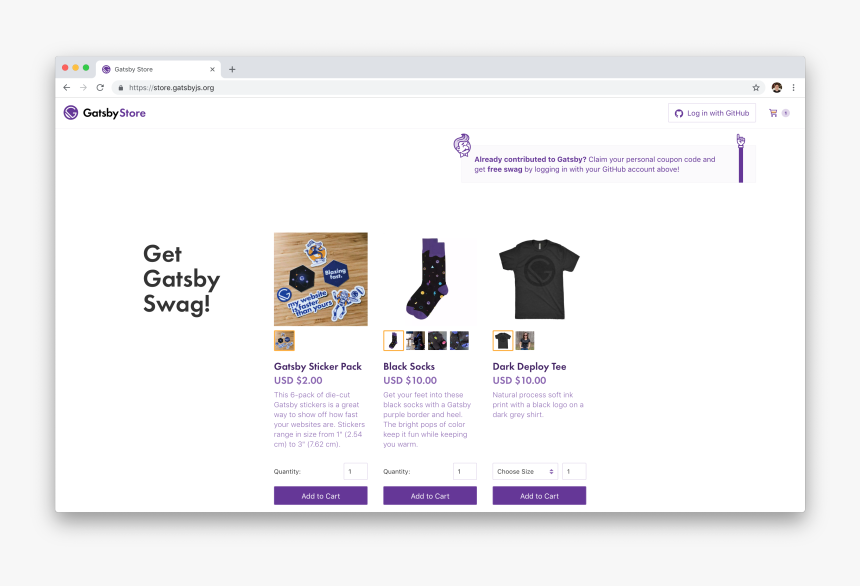The image size is (860, 586).
Task: Go back using browser arrow
Action: pos(66,88)
